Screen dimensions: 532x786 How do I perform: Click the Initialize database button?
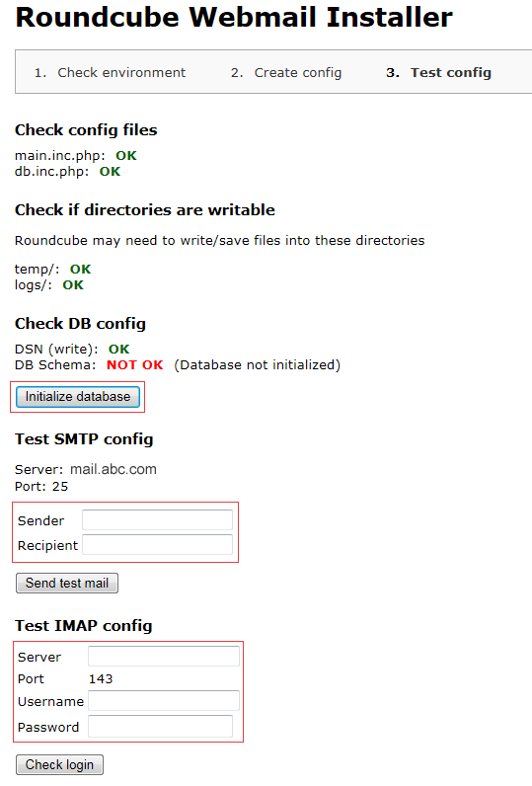78,397
